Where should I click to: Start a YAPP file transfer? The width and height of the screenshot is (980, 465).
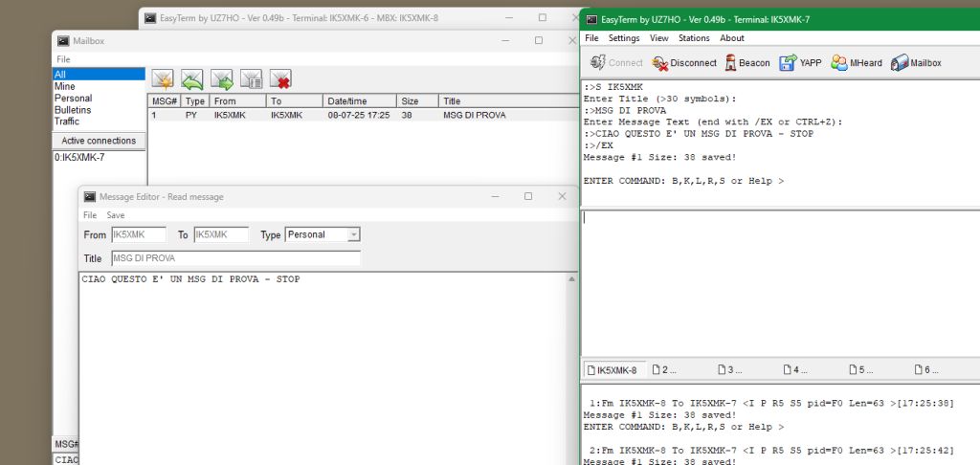[800, 62]
